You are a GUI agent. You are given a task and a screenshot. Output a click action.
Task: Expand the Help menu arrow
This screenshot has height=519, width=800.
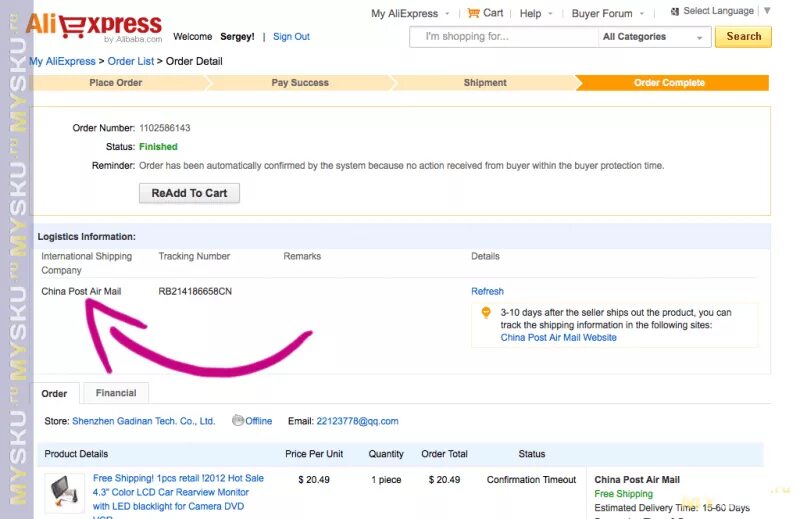tap(550, 14)
